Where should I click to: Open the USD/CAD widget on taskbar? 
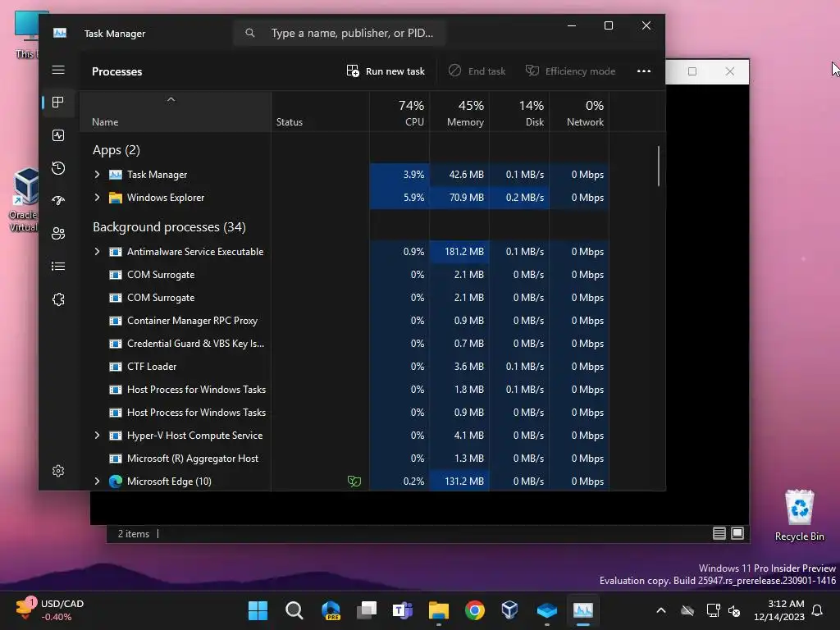[49, 610]
